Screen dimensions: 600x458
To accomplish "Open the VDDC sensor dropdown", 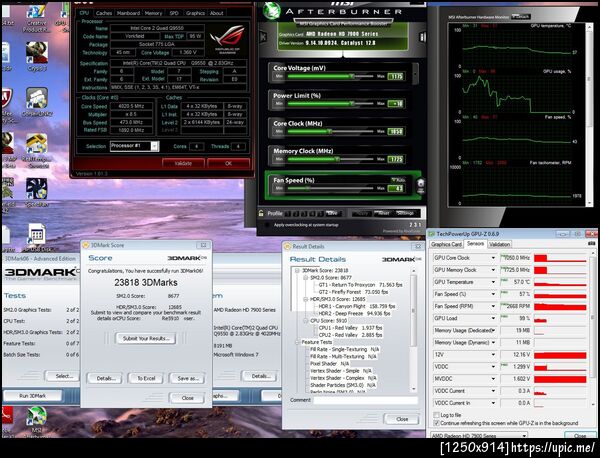I will pyautogui.click(x=493, y=367).
